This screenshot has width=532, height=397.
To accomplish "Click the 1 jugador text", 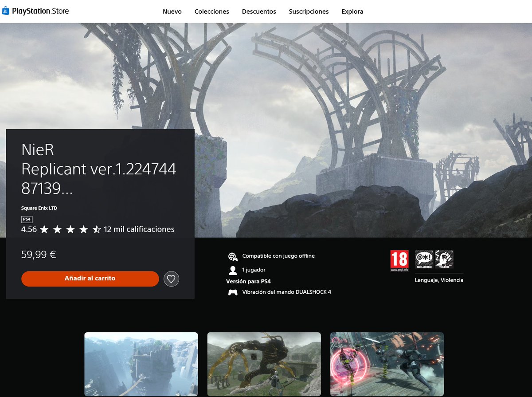I will click(x=254, y=270).
